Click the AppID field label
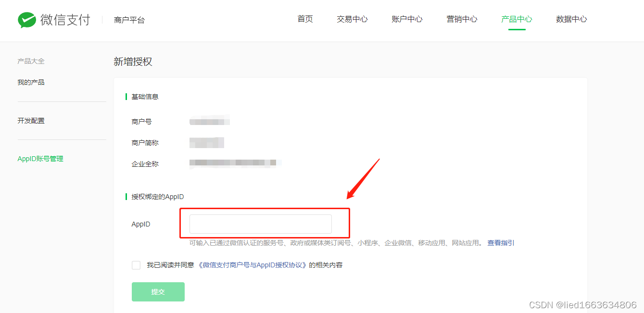This screenshot has height=313, width=644. click(141, 224)
